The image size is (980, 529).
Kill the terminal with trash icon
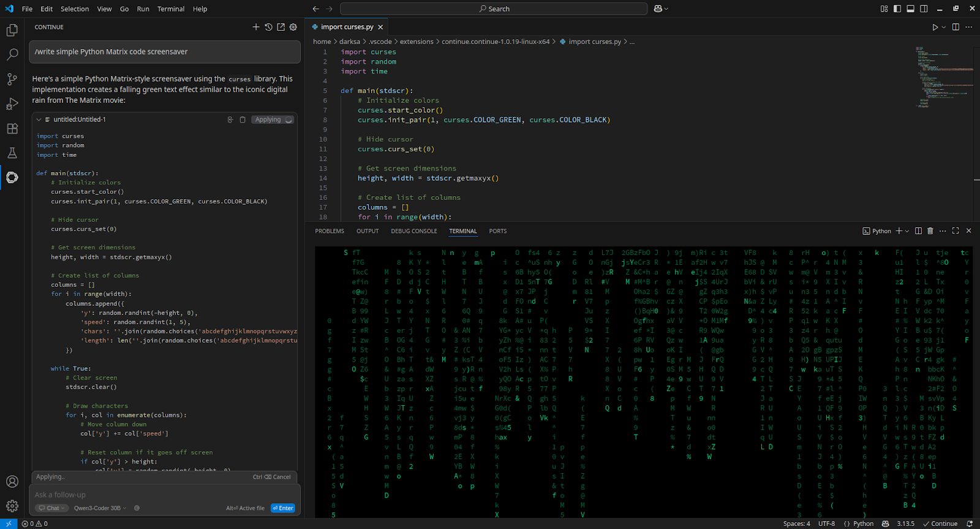(x=930, y=231)
